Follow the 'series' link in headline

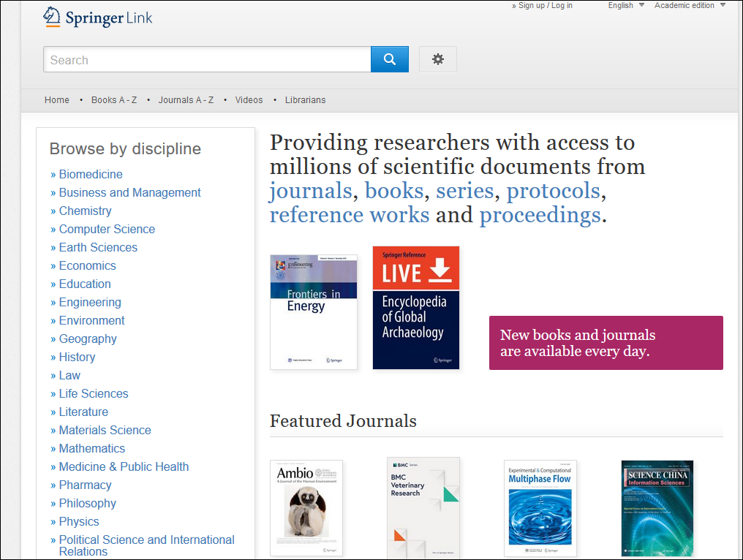click(465, 191)
